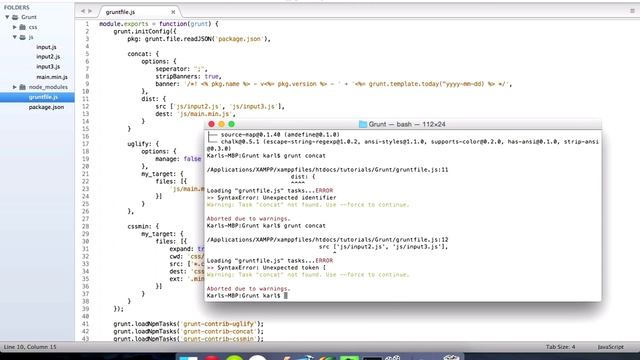Select the Grunt folder name in sidebar
640x360 pixels.
[x=29, y=17]
